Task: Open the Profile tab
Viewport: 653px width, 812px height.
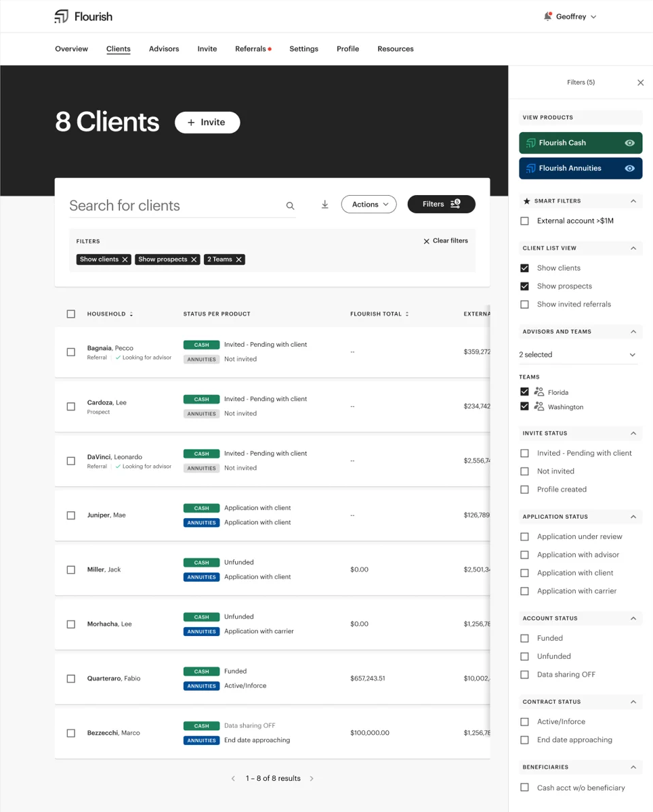Action: (x=348, y=49)
